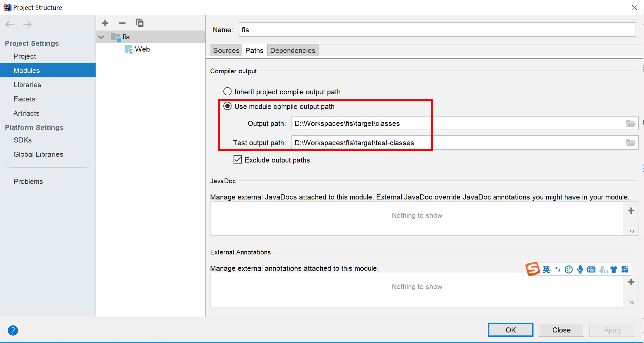Switch to the Sources tab
This screenshot has width=644, height=343.
click(x=226, y=51)
